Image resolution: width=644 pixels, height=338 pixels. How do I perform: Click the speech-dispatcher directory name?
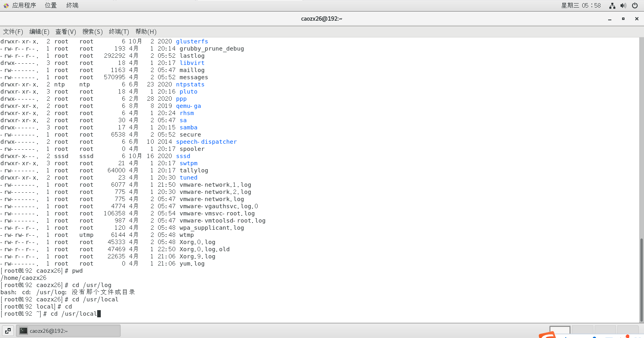[x=206, y=142]
